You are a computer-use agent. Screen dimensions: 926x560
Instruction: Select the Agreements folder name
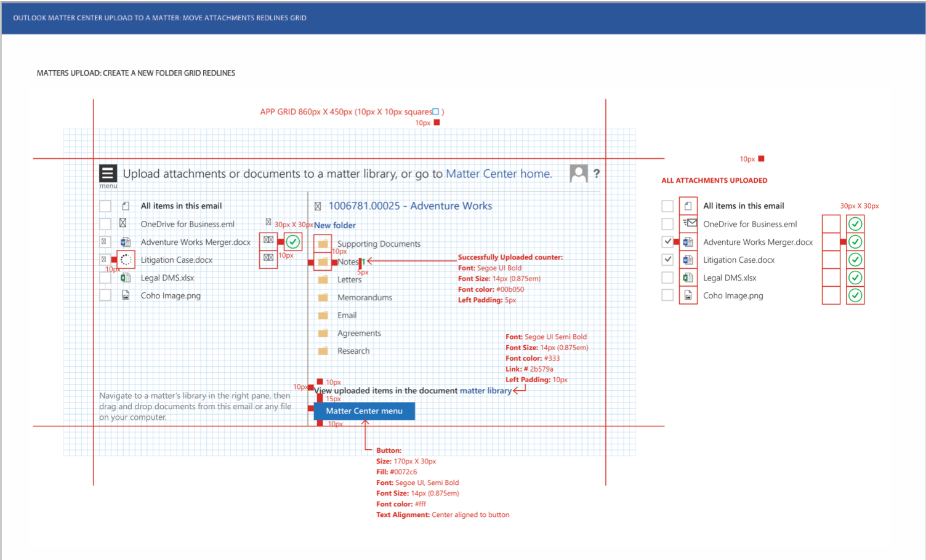coord(359,333)
